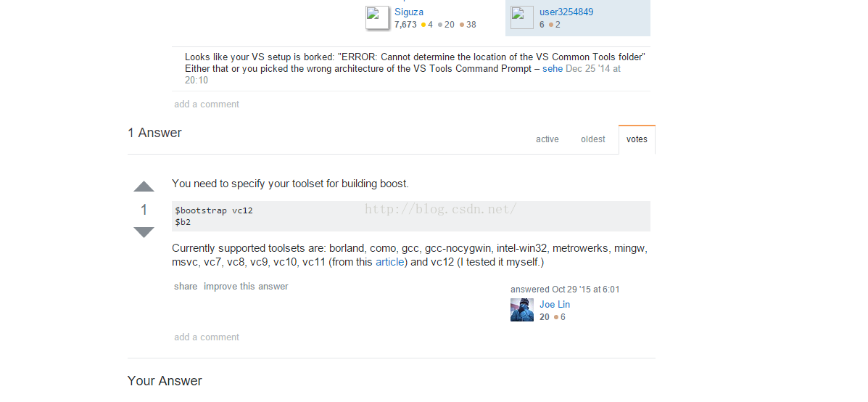Open the user3254849 profile link
This screenshot has height=402, width=868.
click(566, 12)
